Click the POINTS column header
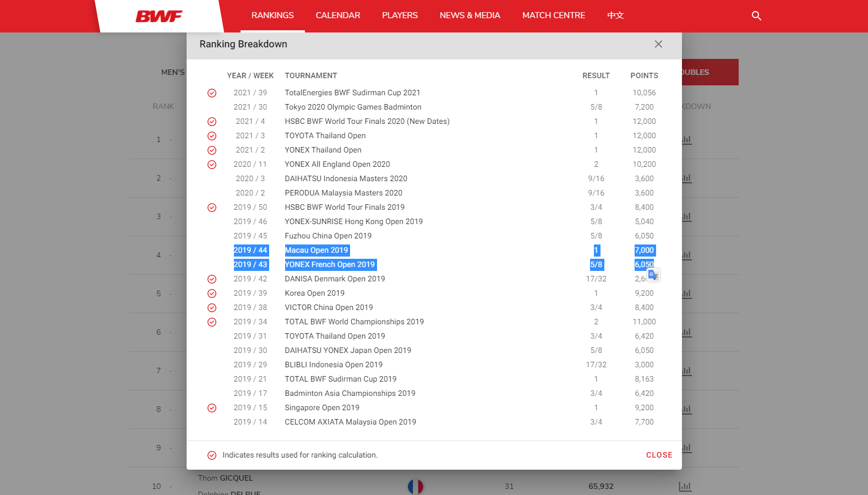 click(x=644, y=75)
